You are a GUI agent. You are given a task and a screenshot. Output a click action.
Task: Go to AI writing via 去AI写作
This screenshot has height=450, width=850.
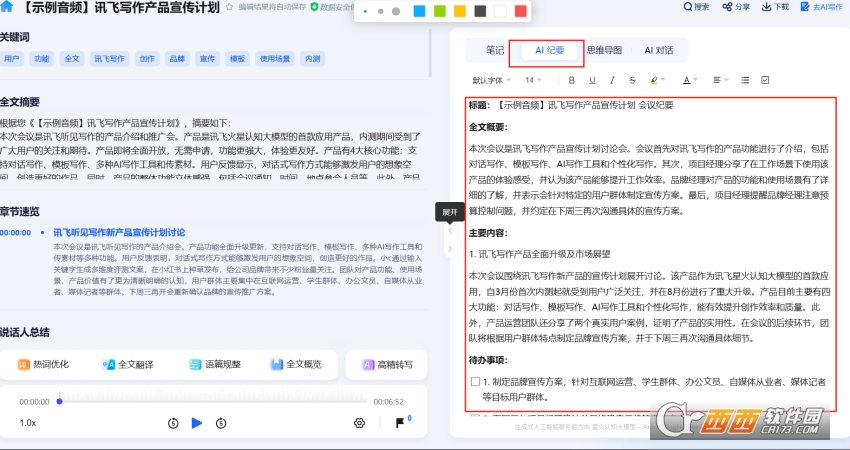click(x=822, y=7)
